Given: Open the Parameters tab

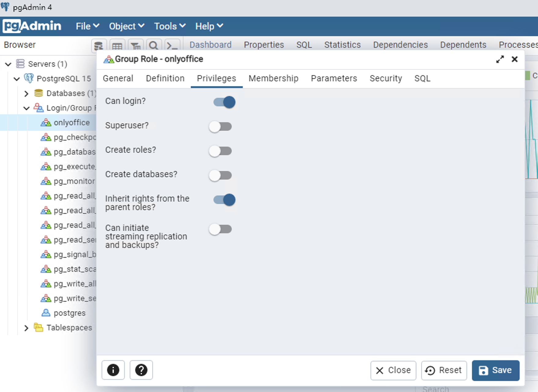Looking at the screenshot, I should (334, 78).
